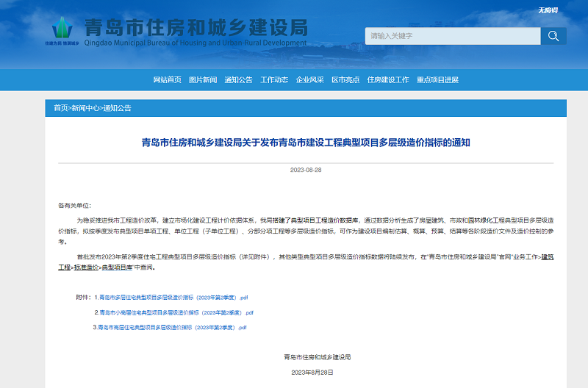588x388 pixels.
Task: Click 通知公告 in the breadcrumb trail
Action: [117, 108]
